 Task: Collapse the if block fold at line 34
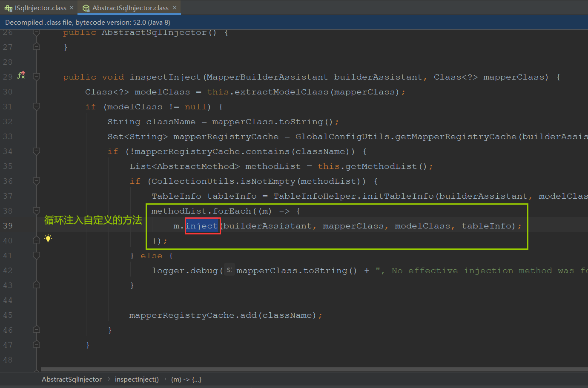[x=37, y=151]
